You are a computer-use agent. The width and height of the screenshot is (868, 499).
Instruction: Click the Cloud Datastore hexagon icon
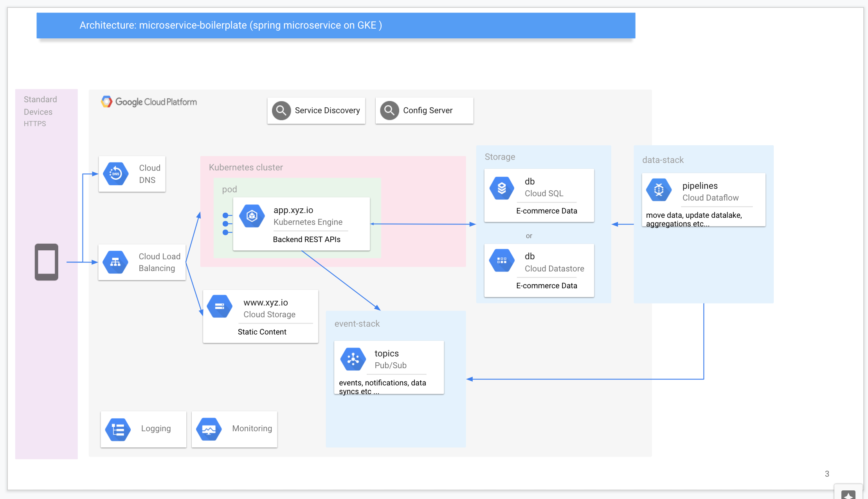(502, 260)
